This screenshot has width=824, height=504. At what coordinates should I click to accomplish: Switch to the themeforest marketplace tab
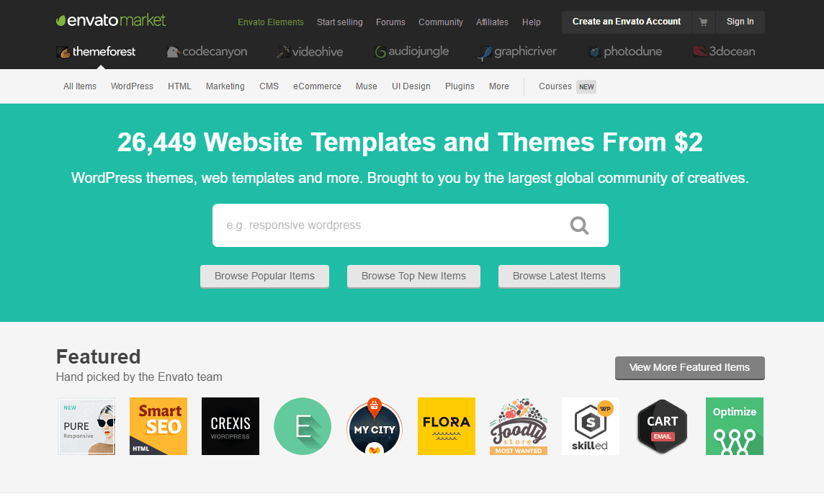coord(96,52)
